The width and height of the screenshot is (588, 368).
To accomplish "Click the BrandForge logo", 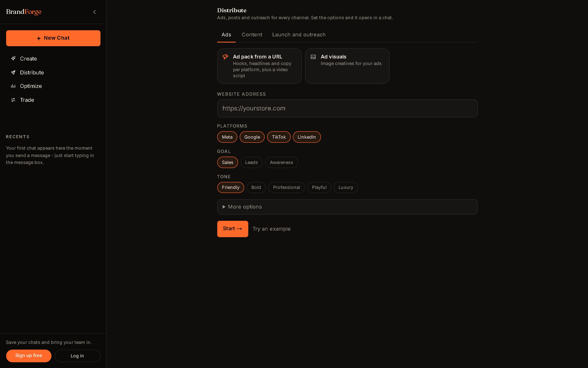I will coord(24,12).
